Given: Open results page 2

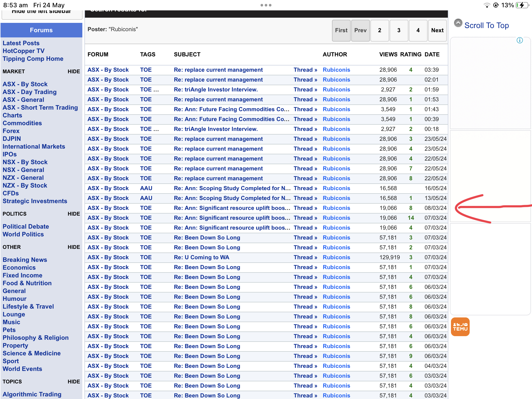Looking at the screenshot, I should pos(380,30).
